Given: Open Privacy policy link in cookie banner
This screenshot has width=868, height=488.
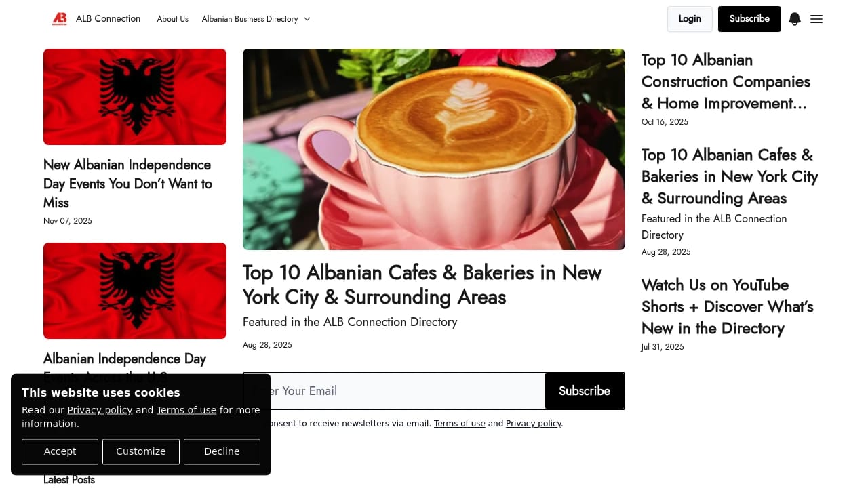Looking at the screenshot, I should click(100, 410).
